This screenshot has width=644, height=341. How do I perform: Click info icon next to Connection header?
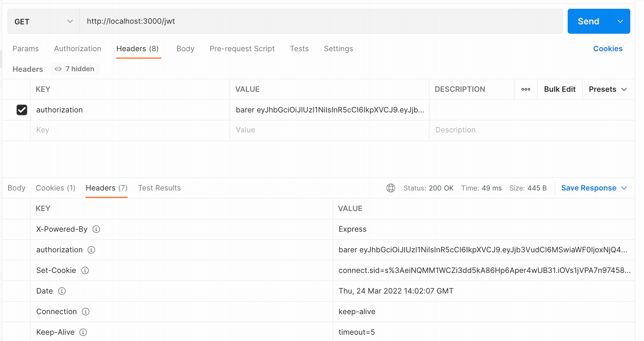86,312
